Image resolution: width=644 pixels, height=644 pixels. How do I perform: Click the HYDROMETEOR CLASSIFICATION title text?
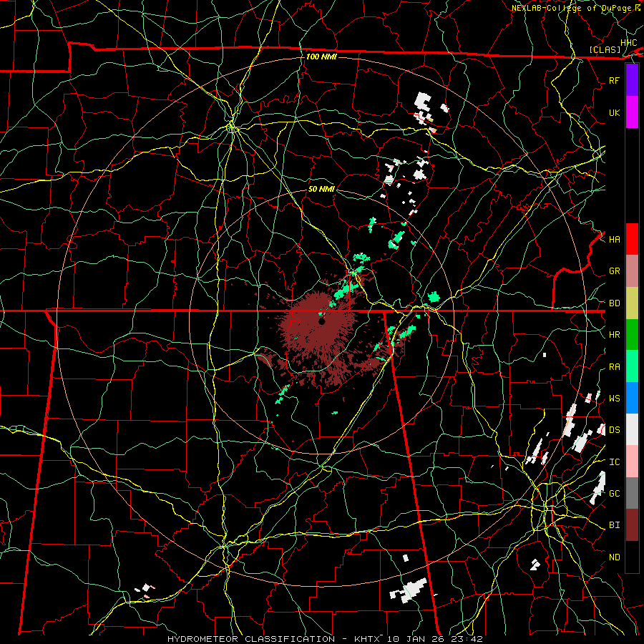tap(251, 639)
